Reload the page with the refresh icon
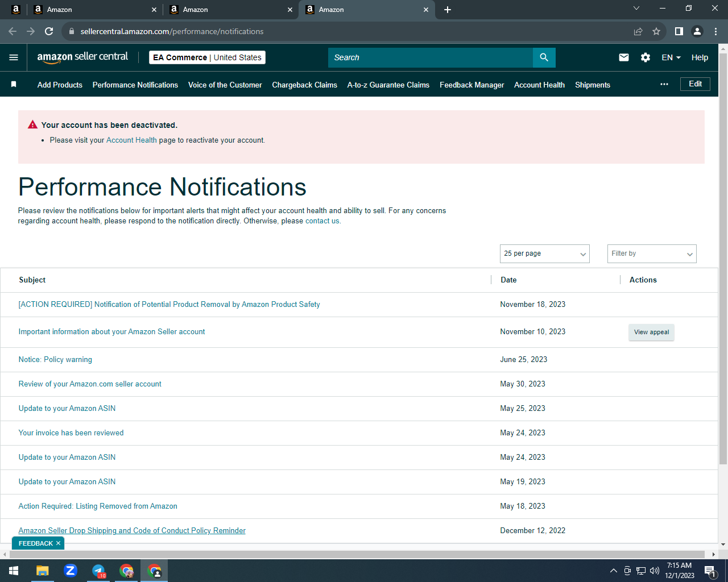The width and height of the screenshot is (728, 582). pos(49,31)
